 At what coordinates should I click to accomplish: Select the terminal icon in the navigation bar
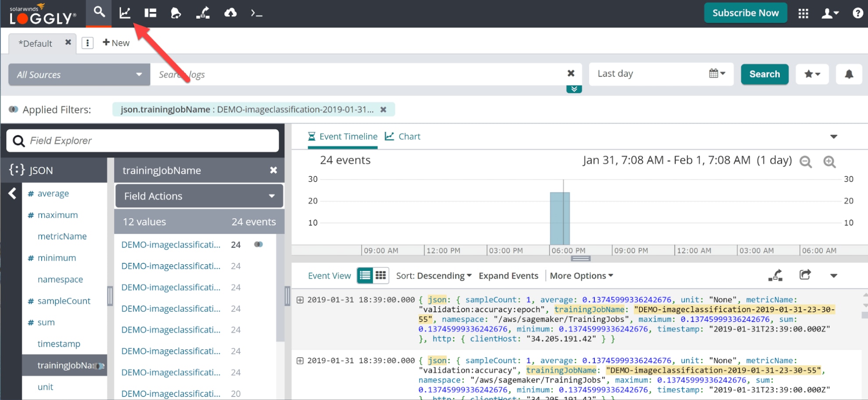(256, 13)
